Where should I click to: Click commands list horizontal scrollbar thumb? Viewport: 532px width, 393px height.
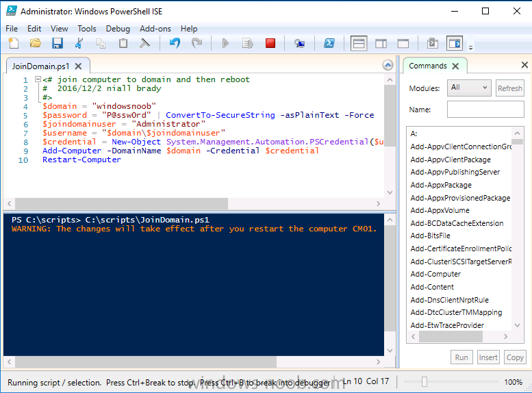pos(451,336)
